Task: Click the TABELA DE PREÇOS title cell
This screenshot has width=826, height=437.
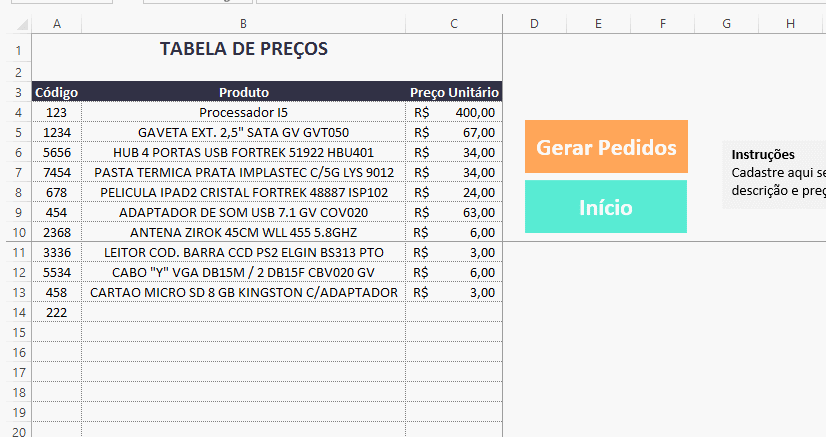Action: [243, 48]
